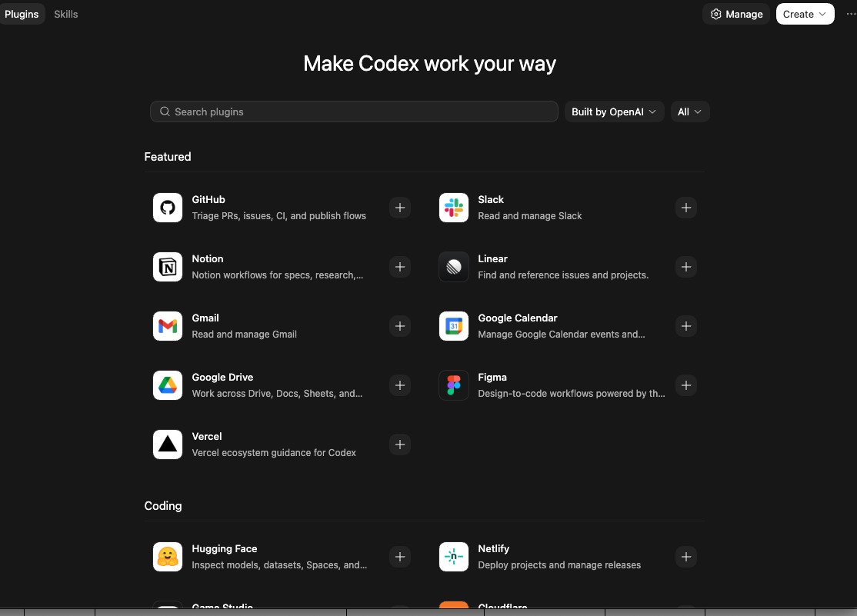The image size is (857, 616).
Task: Click the GitHub plugin icon
Action: coord(168,208)
